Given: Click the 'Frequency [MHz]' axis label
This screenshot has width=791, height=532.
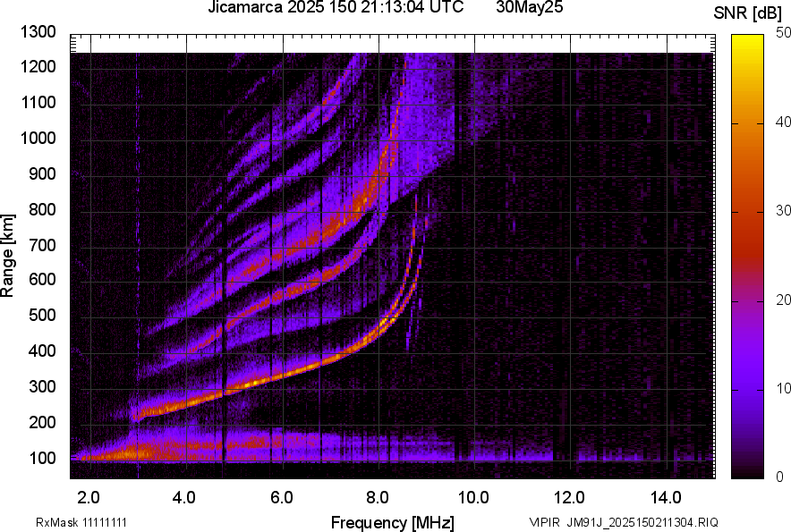Looking at the screenshot, I should tap(393, 522).
